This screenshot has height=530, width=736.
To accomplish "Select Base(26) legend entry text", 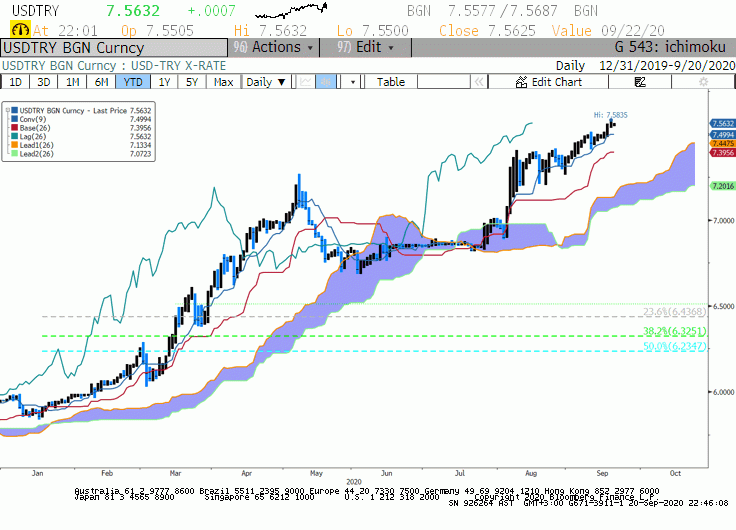I will (x=35, y=128).
